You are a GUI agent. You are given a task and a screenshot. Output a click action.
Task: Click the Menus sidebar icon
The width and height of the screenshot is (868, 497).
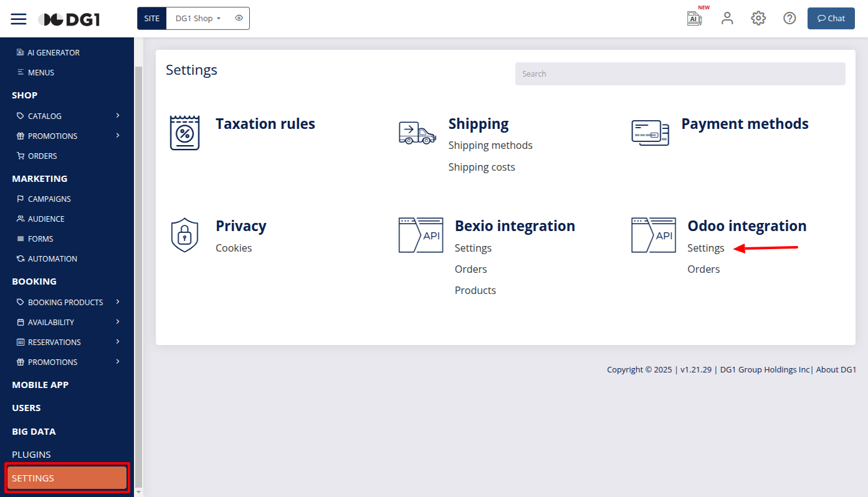(21, 72)
